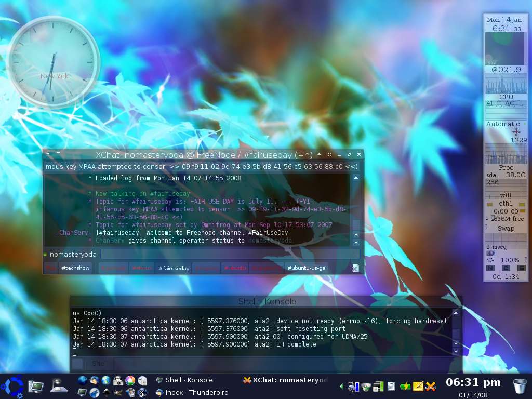Click the Shell tab in Konsole
Screen dimensions: 532x399
99,363
